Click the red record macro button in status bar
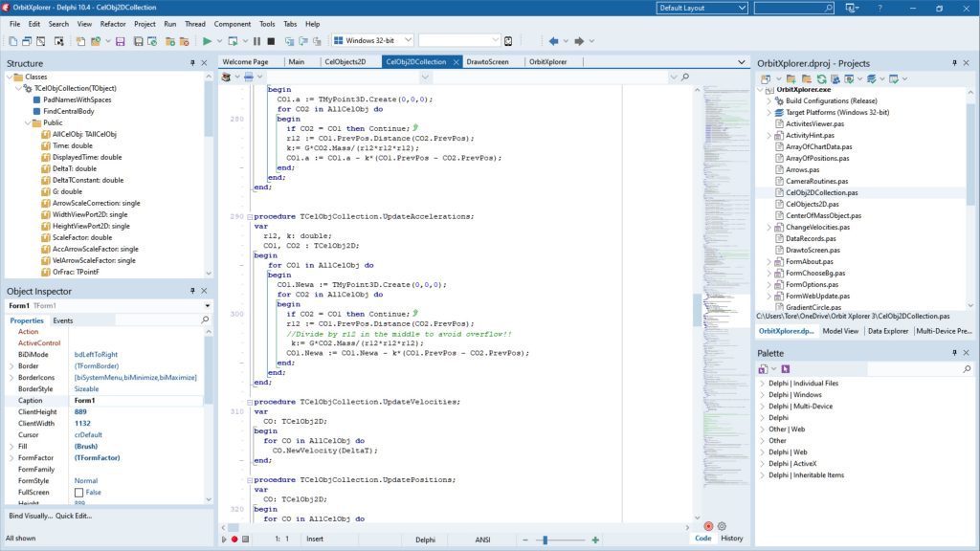This screenshot has height=551, width=980. pyautogui.click(x=234, y=540)
